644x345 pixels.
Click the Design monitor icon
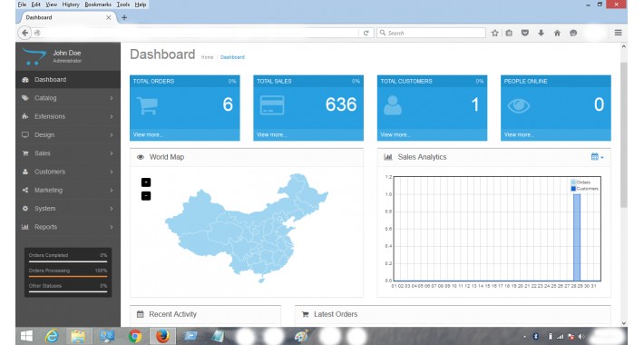(x=25, y=135)
